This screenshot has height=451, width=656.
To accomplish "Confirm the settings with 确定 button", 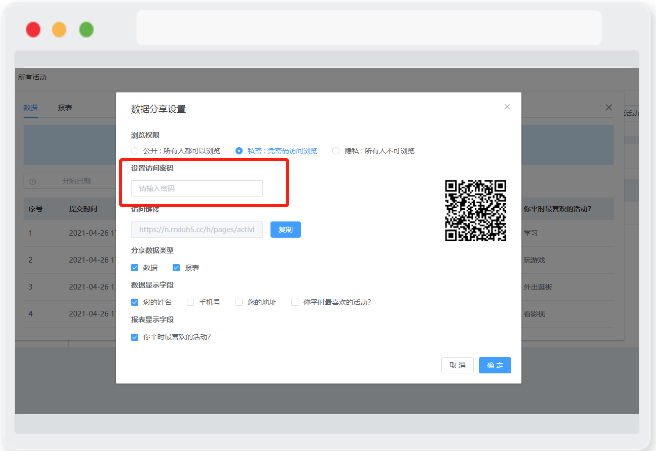I will click(495, 365).
